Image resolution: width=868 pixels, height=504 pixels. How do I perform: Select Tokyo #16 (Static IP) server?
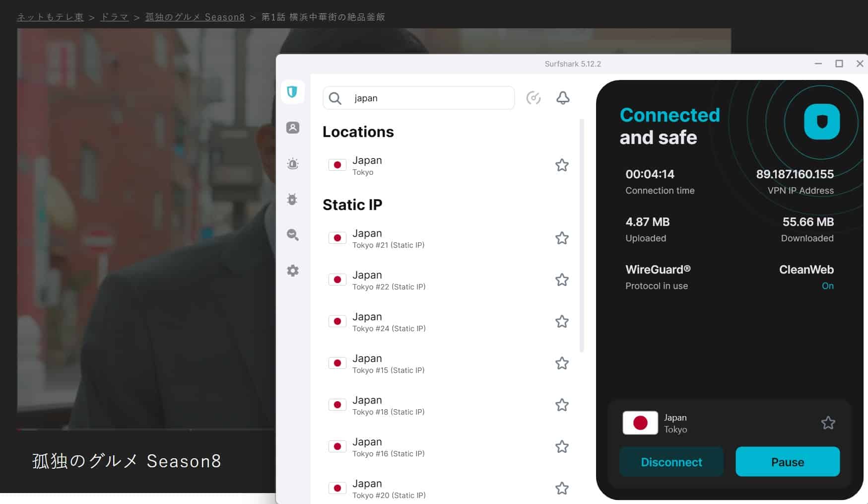tap(449, 447)
